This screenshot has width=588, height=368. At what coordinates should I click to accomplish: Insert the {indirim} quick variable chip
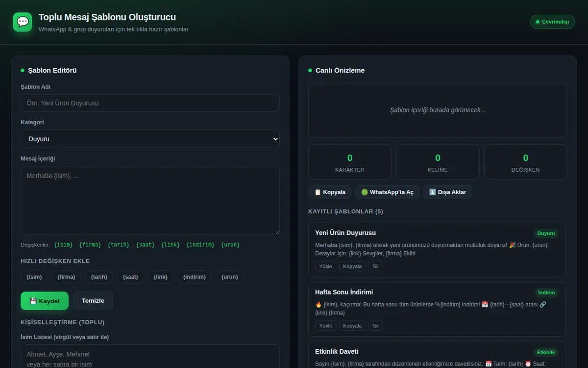click(x=195, y=277)
